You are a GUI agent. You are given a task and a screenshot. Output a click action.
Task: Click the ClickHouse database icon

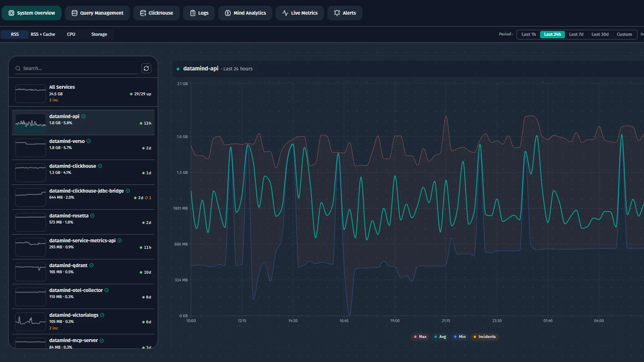point(143,13)
